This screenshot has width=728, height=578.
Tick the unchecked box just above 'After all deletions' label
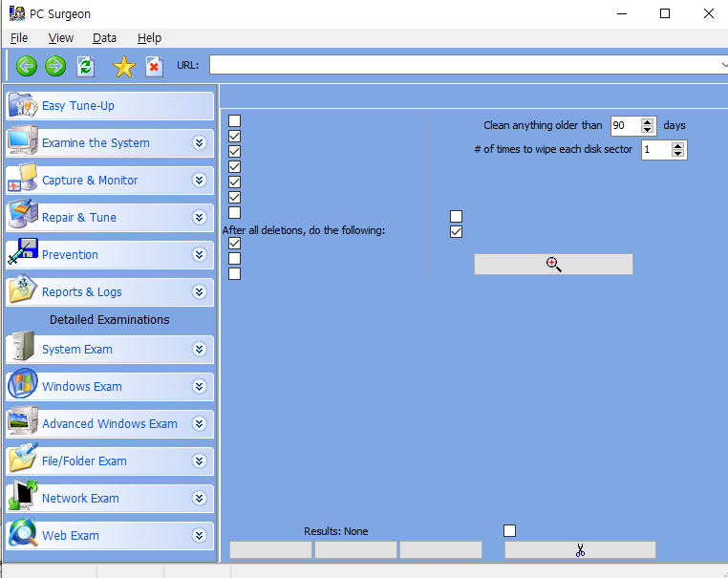pos(234,213)
